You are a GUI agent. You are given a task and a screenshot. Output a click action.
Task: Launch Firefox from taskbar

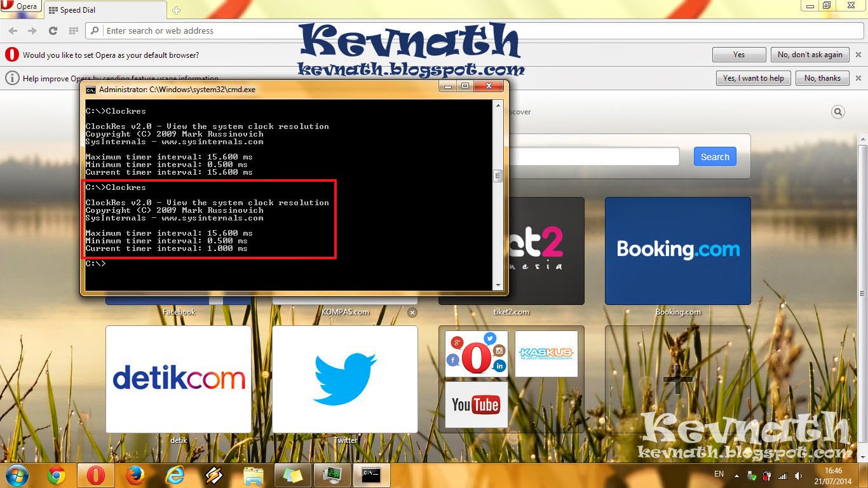(x=135, y=475)
